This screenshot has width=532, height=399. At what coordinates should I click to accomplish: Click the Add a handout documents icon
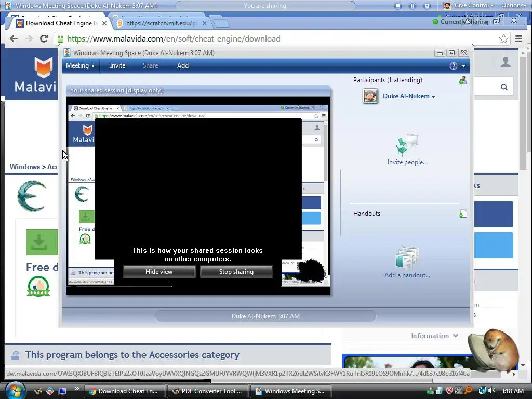point(407,259)
